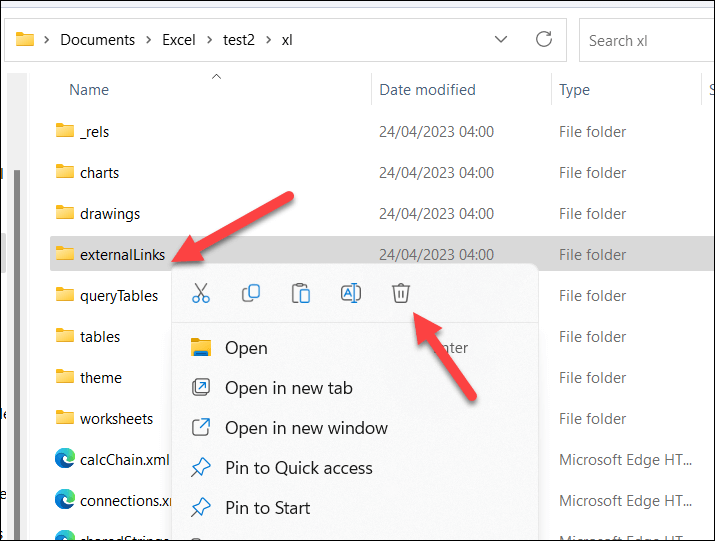
Task: Sort by the Type column header
Action: (x=575, y=90)
